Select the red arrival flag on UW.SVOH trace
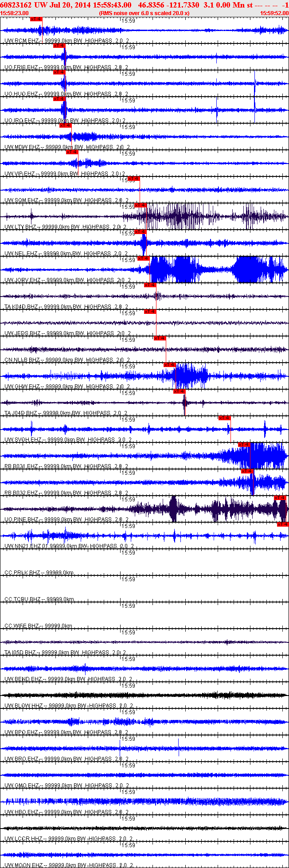Image resolution: width=289 pixels, height=868 pixels. click(x=224, y=418)
